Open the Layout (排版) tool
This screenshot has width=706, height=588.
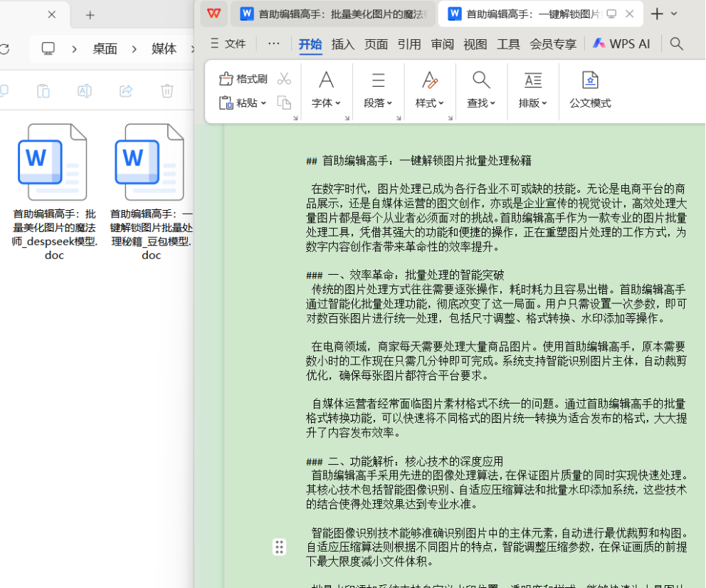point(532,90)
